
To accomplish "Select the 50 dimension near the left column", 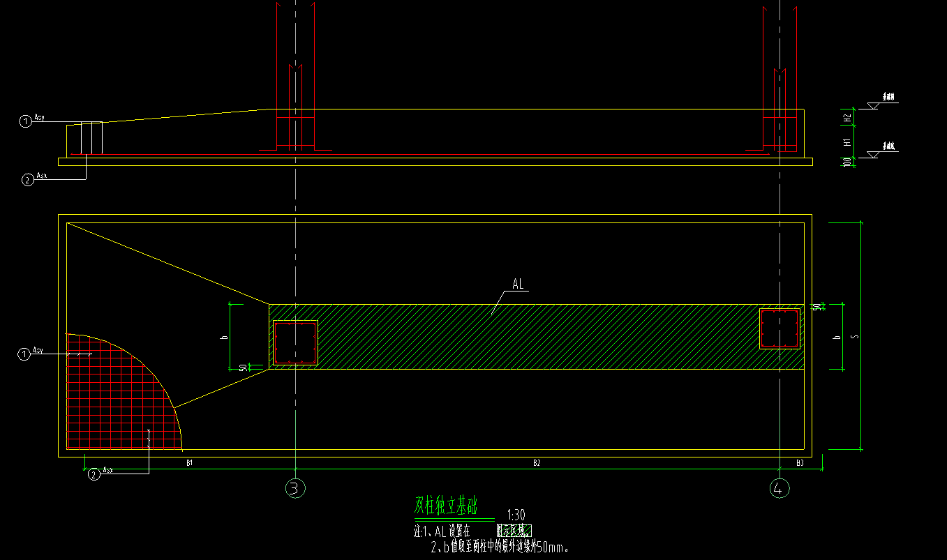I will [243, 367].
